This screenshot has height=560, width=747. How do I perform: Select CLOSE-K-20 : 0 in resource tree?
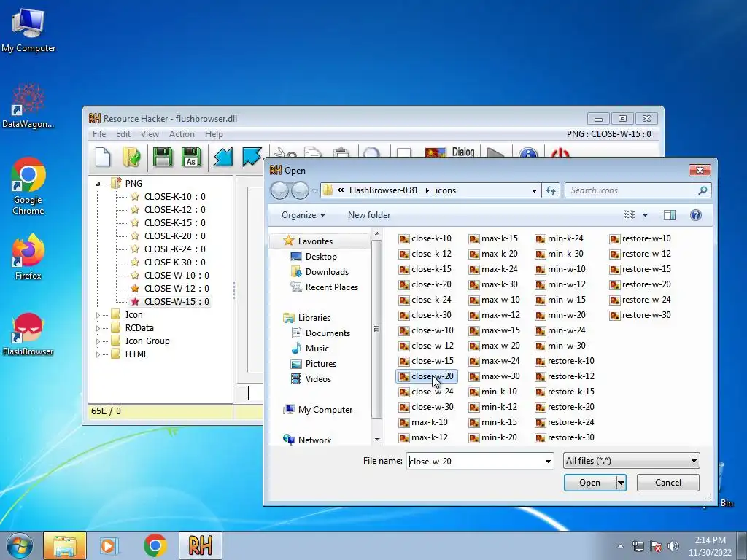(175, 236)
